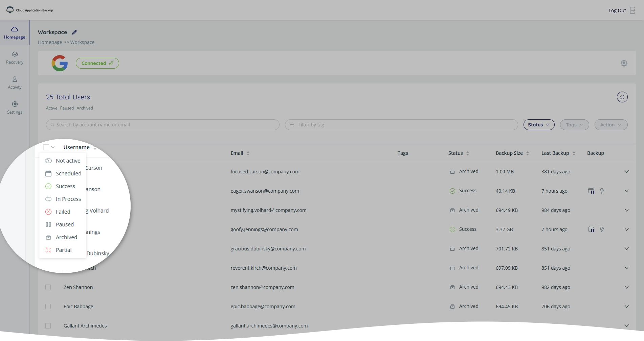Click the 3.37 GB backup size cell

[504, 229]
